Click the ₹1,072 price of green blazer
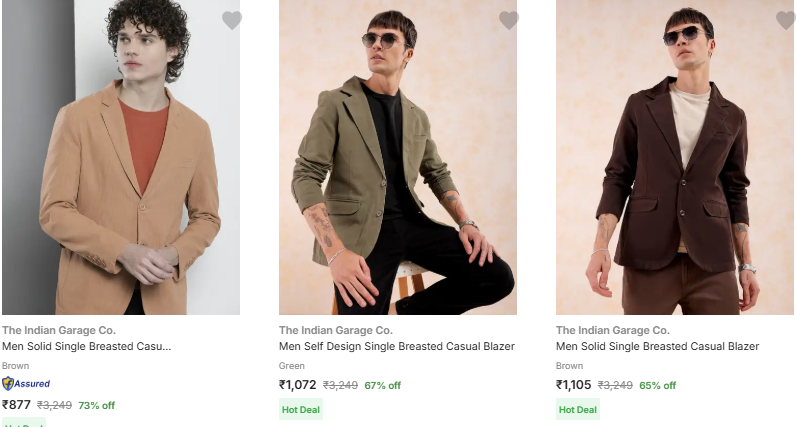Screen dimensions: 796x427 pyautogui.click(x=298, y=385)
